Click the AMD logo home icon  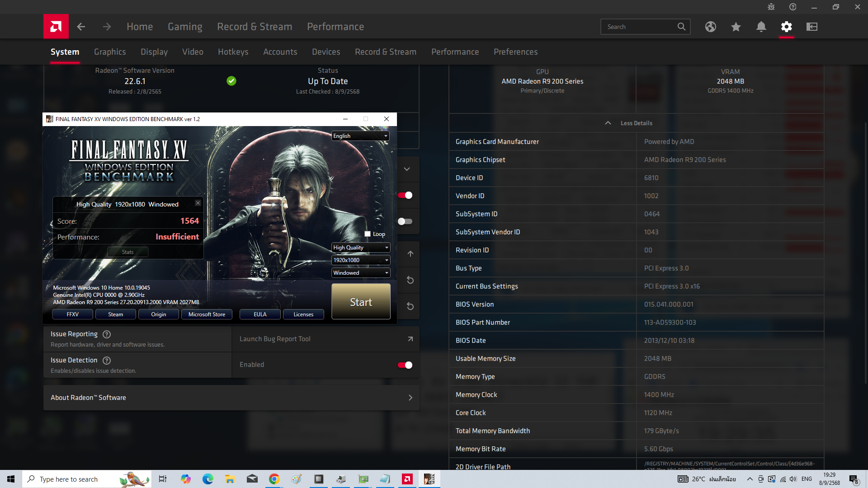click(x=56, y=27)
